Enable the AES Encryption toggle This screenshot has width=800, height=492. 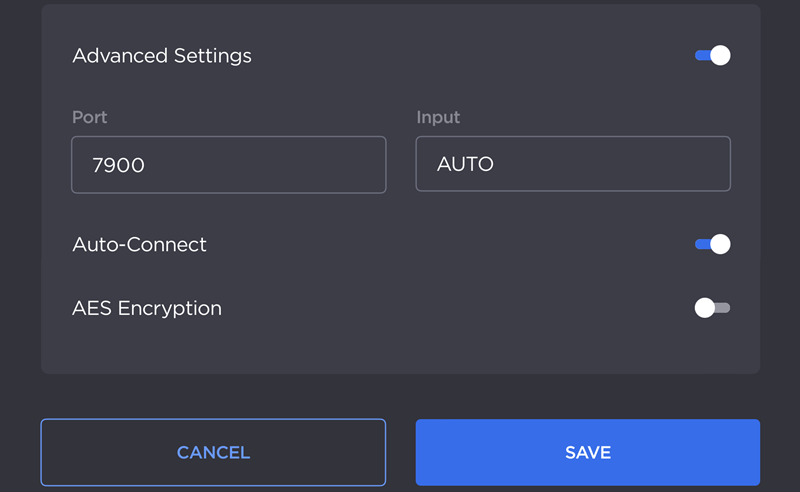[x=712, y=308]
